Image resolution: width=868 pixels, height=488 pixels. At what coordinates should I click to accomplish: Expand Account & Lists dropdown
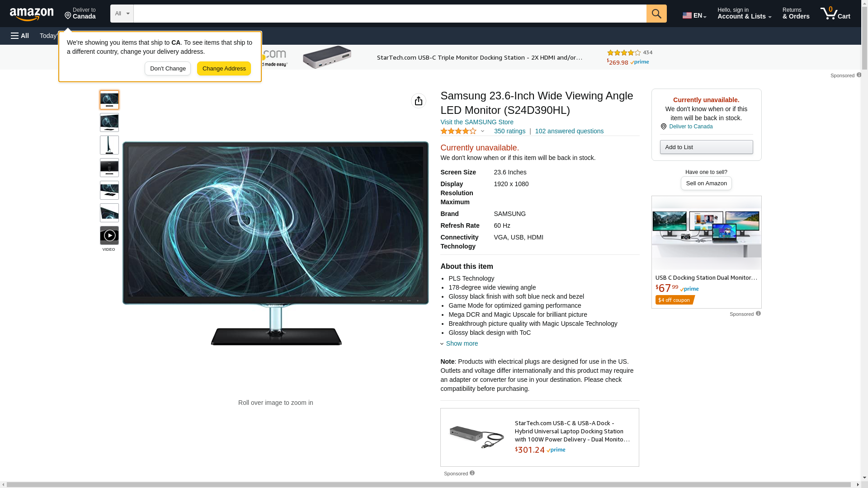(744, 14)
